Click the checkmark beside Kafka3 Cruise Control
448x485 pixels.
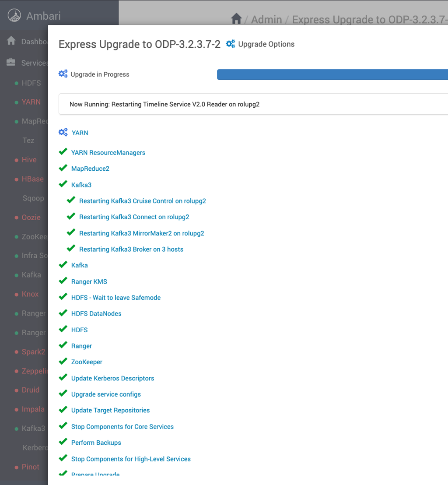pyautogui.click(x=71, y=200)
